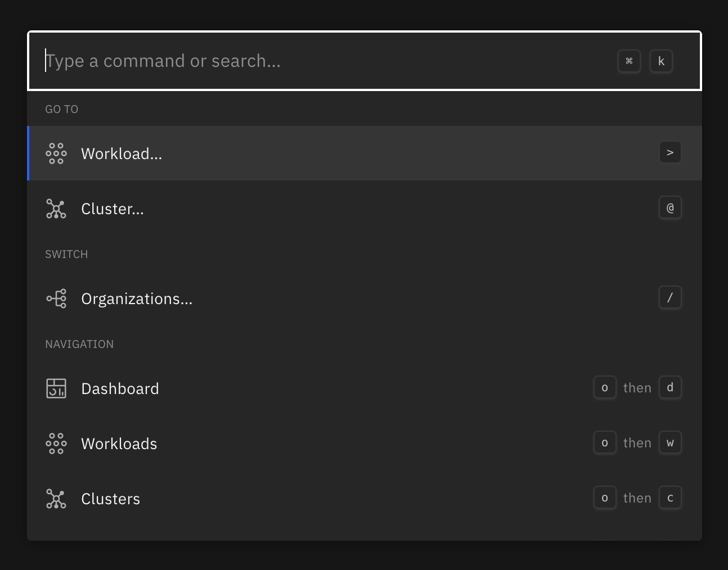Screen dimensions: 728x570
Task: Click the 'w' key badge in Workloads row
Action: pyautogui.click(x=670, y=442)
